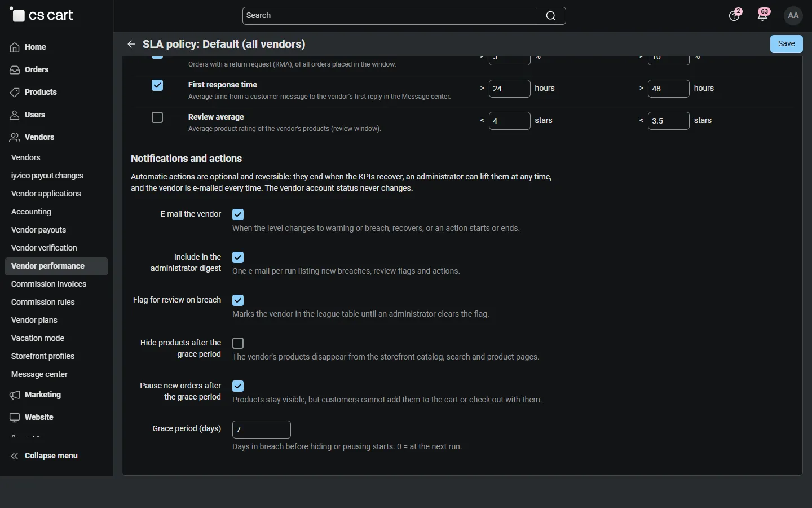Click the Home house icon in the sidebar
The height and width of the screenshot is (508, 812).
click(x=15, y=47)
